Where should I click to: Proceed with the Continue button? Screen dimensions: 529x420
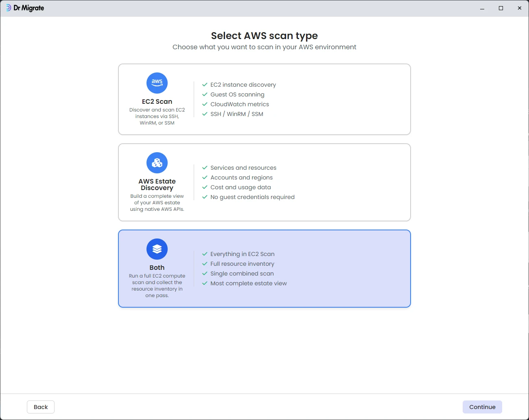482,407
